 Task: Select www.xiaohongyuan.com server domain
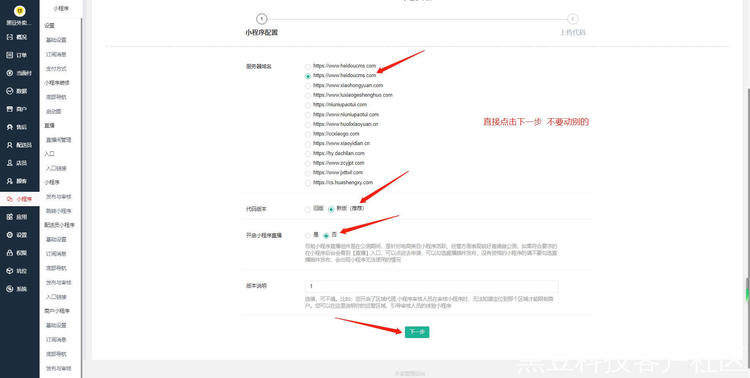pos(308,86)
